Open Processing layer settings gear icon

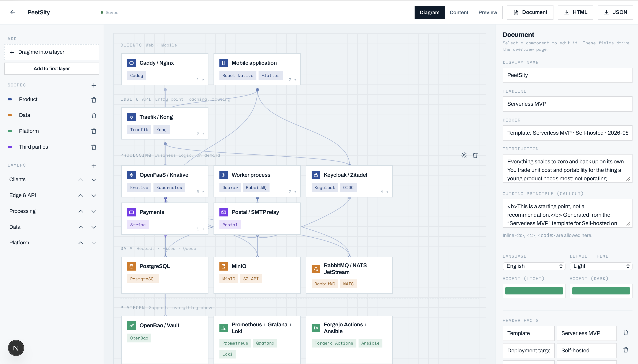click(x=464, y=155)
